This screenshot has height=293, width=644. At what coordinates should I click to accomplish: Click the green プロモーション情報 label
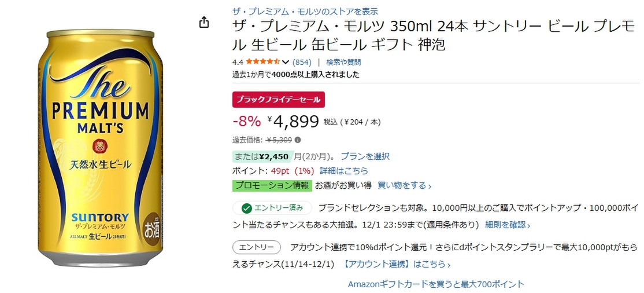coord(272,185)
